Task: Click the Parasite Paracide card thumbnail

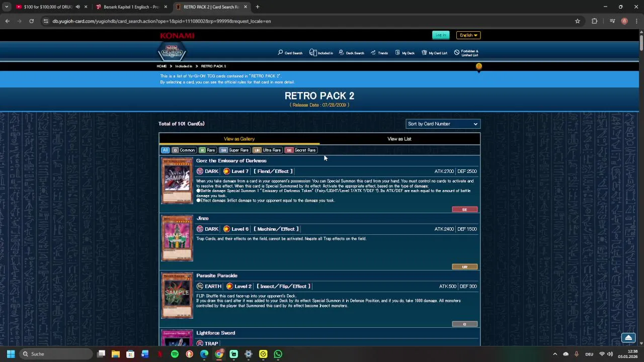Action: pyautogui.click(x=177, y=296)
